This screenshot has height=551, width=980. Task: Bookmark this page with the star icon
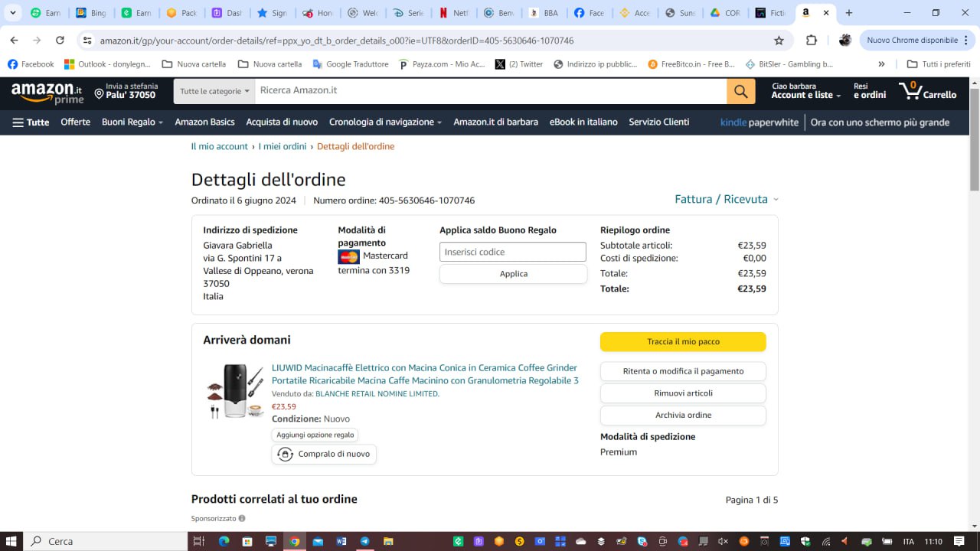click(x=779, y=41)
